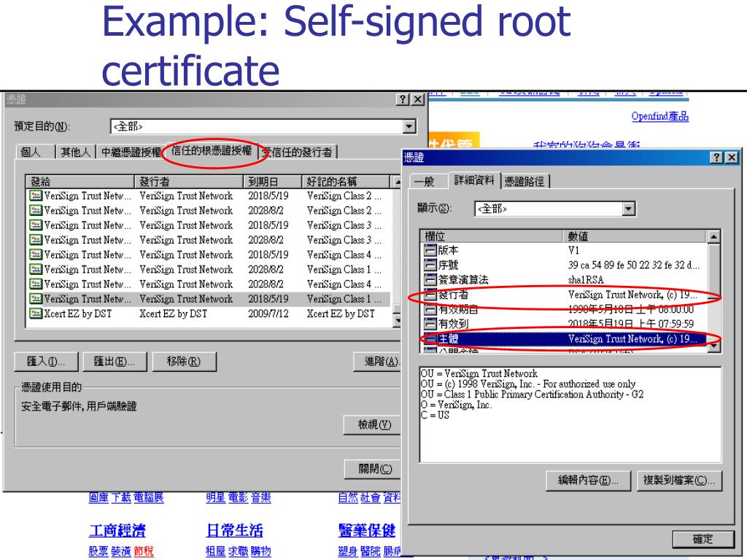Click the 股票 link on the background web page
This screenshot has width=747, height=560.
click(x=98, y=551)
